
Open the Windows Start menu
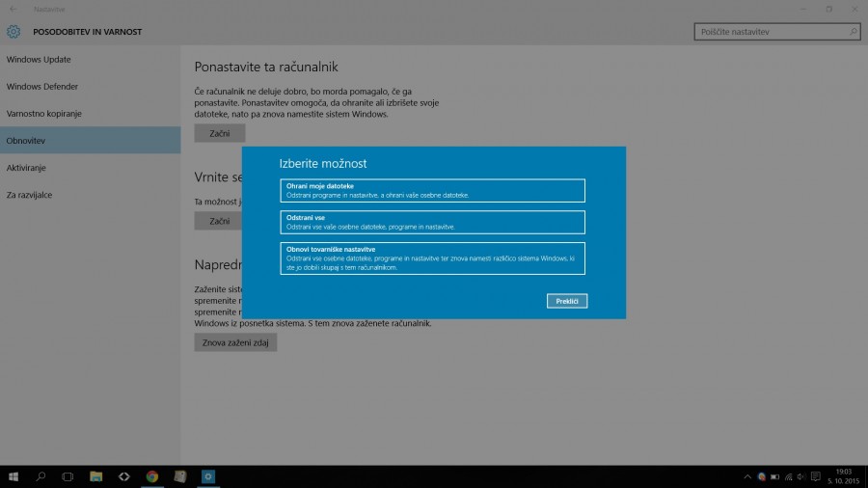pos(14,476)
